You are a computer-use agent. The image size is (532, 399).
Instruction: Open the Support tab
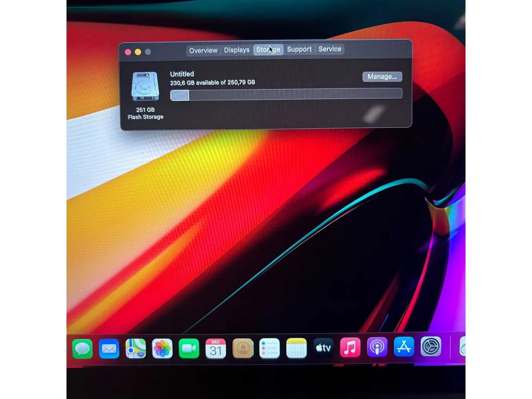[299, 49]
